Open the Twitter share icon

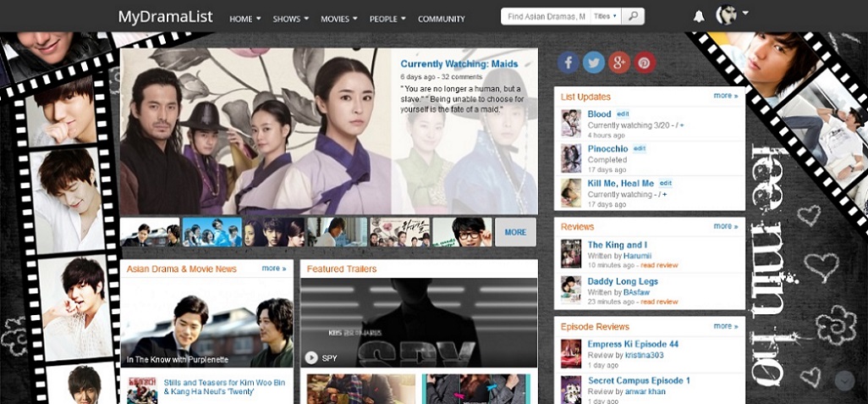pos(593,62)
